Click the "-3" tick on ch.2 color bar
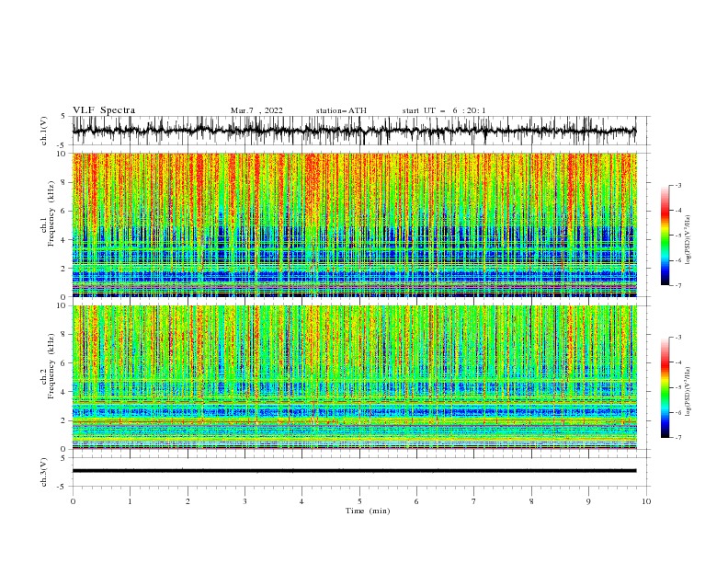The height and width of the screenshot is (563, 728). coord(678,338)
